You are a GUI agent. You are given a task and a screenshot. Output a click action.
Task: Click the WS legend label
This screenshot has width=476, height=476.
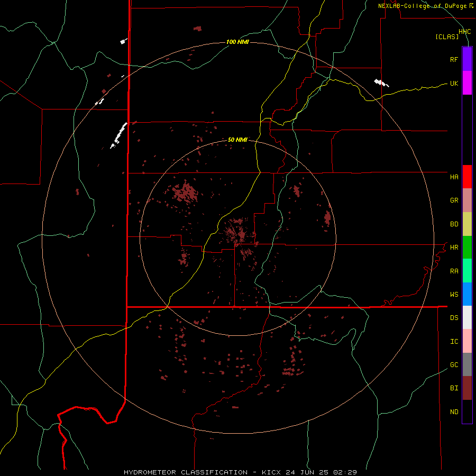click(x=454, y=295)
